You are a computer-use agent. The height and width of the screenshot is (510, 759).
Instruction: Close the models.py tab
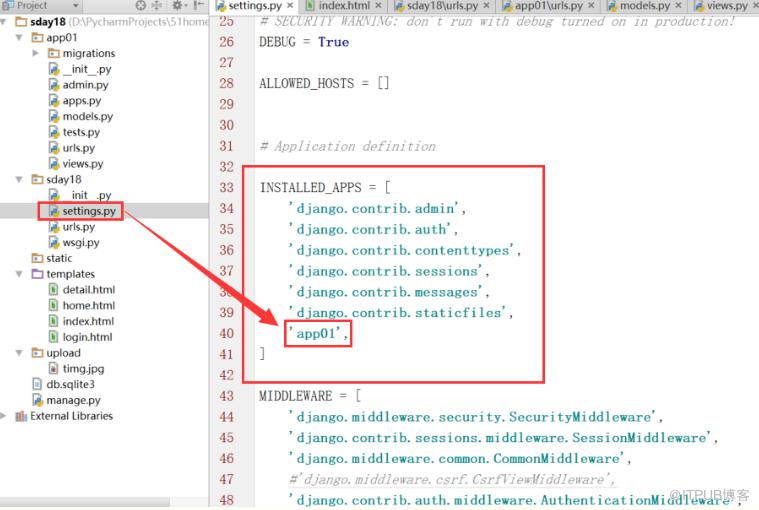click(x=678, y=5)
